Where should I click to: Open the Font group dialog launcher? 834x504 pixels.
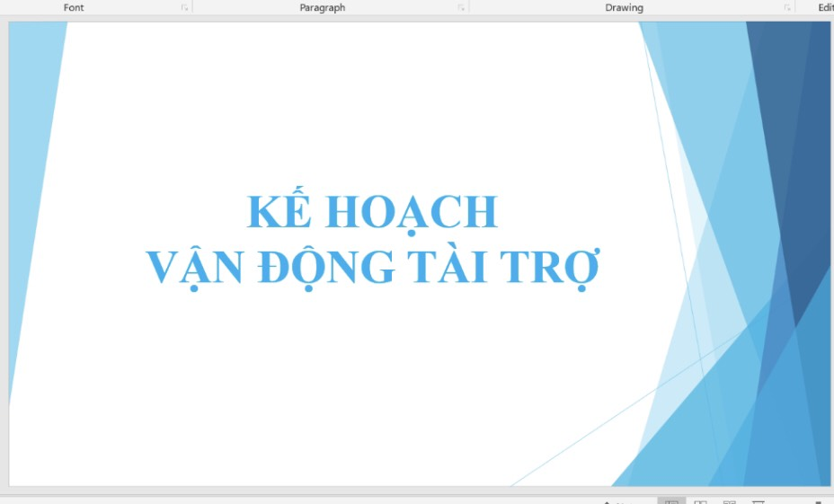click(184, 7)
